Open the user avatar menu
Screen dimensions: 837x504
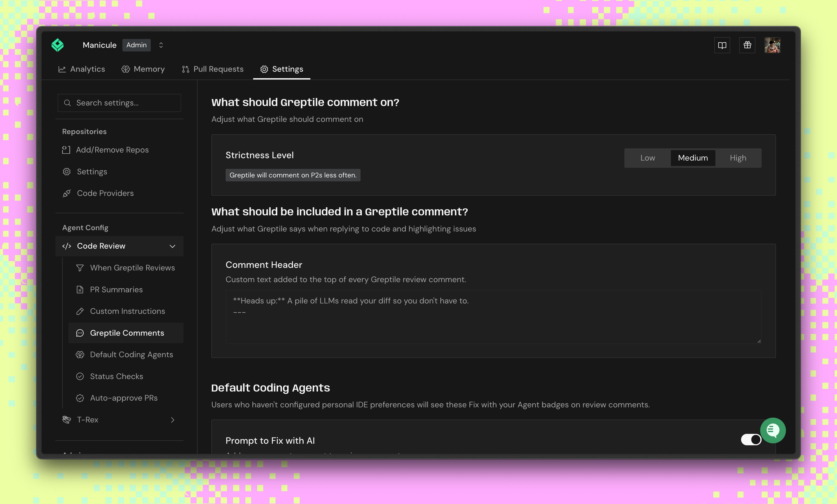click(773, 45)
